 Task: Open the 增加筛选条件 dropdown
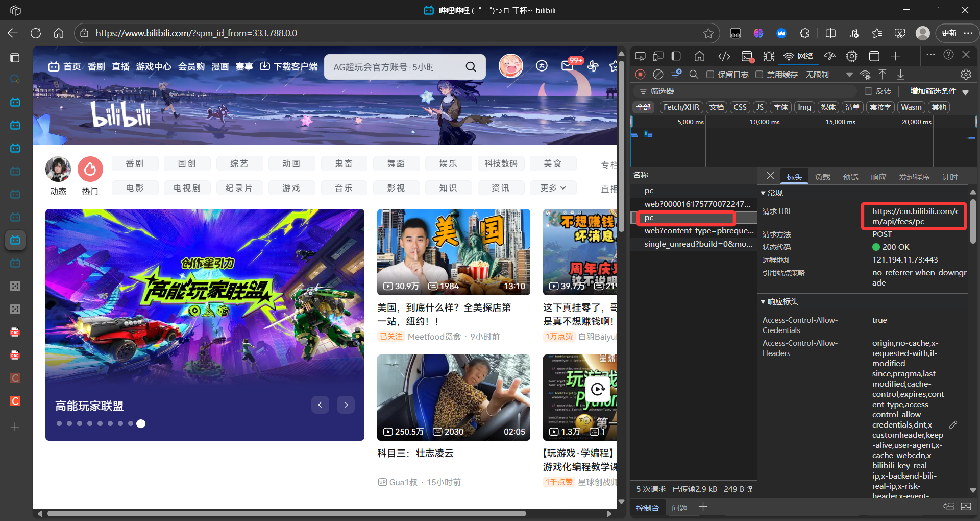click(939, 91)
